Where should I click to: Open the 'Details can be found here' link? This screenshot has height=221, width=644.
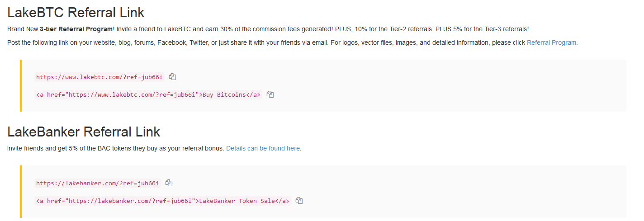(263, 148)
